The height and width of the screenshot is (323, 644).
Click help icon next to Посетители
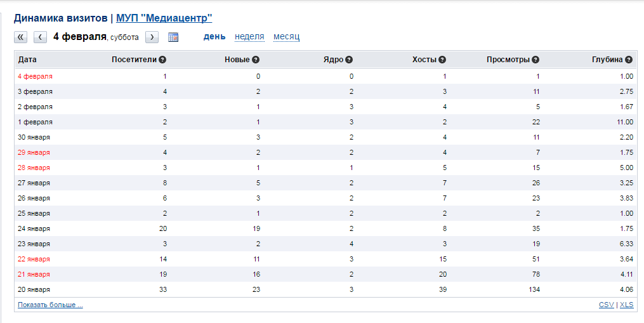(162, 60)
